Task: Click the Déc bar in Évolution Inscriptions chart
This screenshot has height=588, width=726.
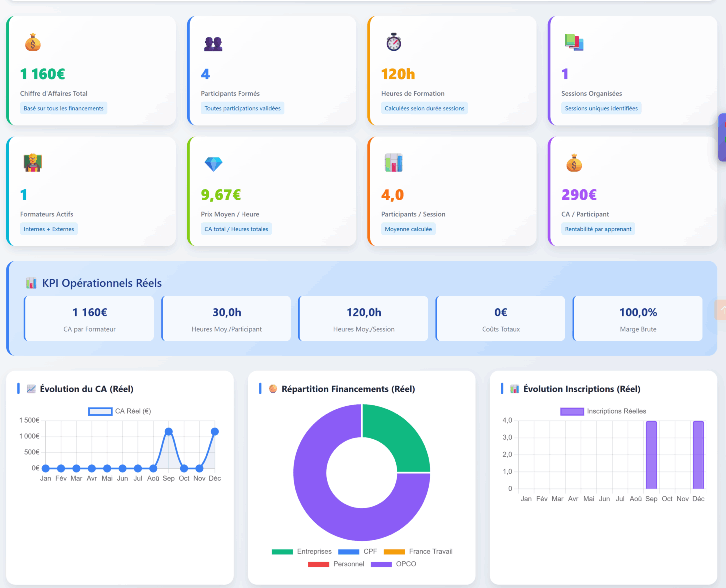Action: [698, 455]
